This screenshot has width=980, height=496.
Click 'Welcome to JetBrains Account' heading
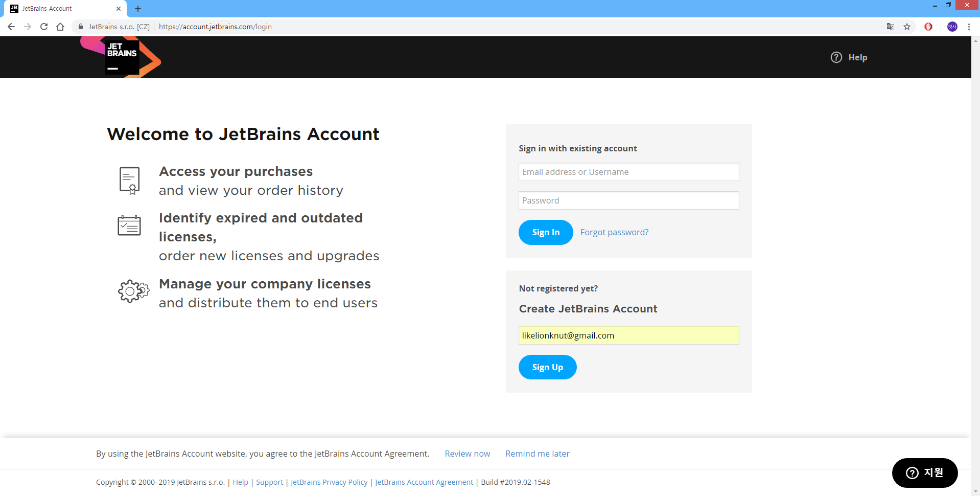[243, 134]
